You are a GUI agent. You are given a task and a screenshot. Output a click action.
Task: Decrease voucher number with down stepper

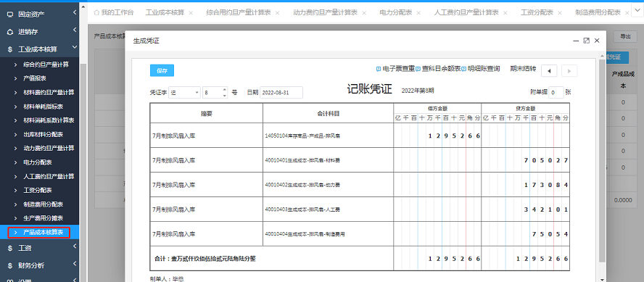pyautogui.click(x=224, y=95)
